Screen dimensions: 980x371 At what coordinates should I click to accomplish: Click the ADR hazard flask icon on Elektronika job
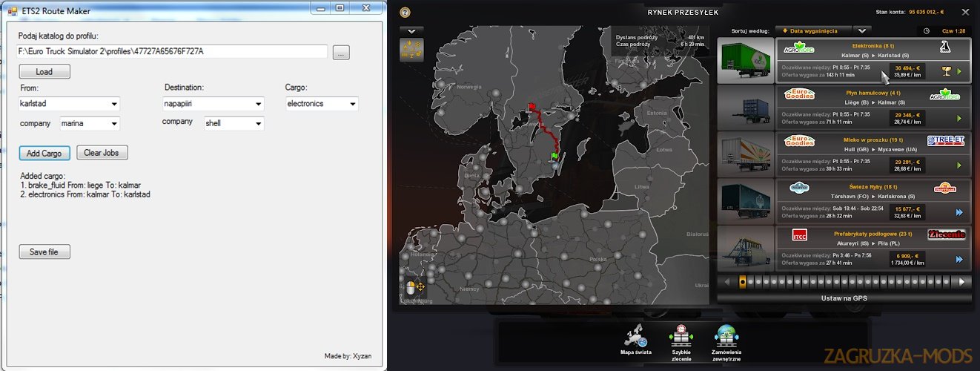point(945,47)
